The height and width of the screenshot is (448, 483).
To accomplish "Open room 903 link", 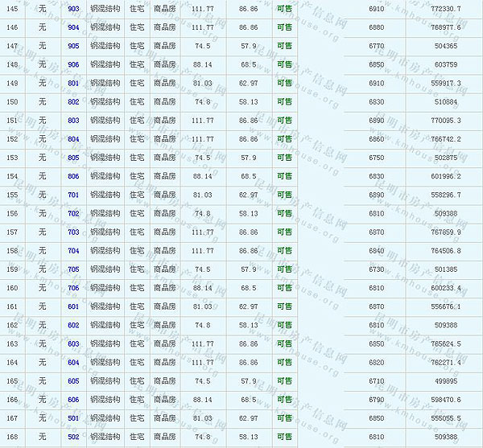I will [73, 9].
